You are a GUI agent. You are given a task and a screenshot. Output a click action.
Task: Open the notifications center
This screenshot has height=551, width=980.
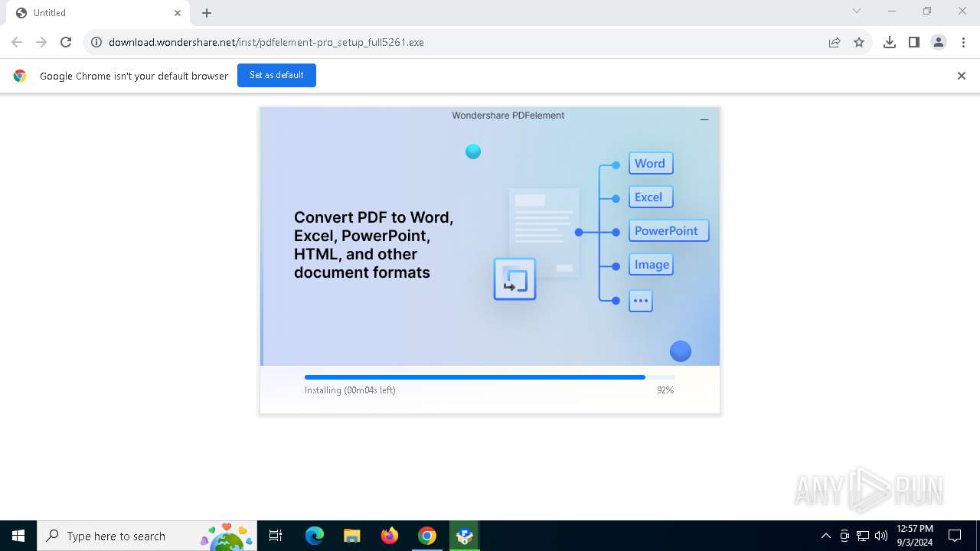tap(955, 536)
